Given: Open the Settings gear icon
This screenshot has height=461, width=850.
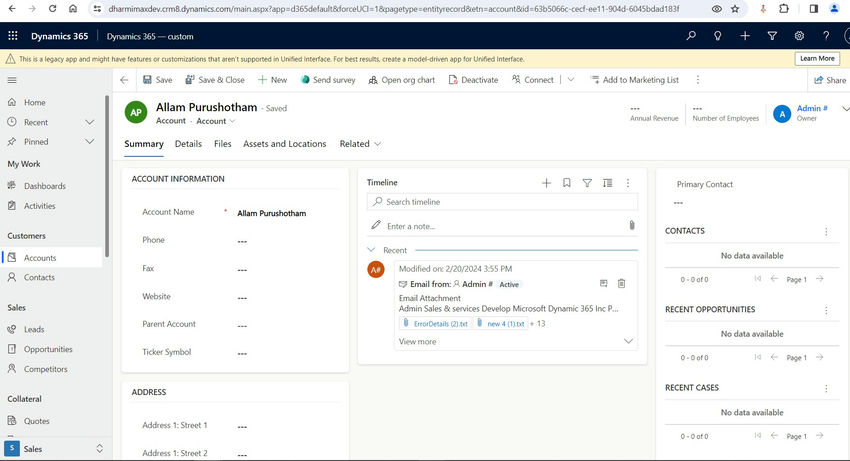Looking at the screenshot, I should tap(799, 36).
